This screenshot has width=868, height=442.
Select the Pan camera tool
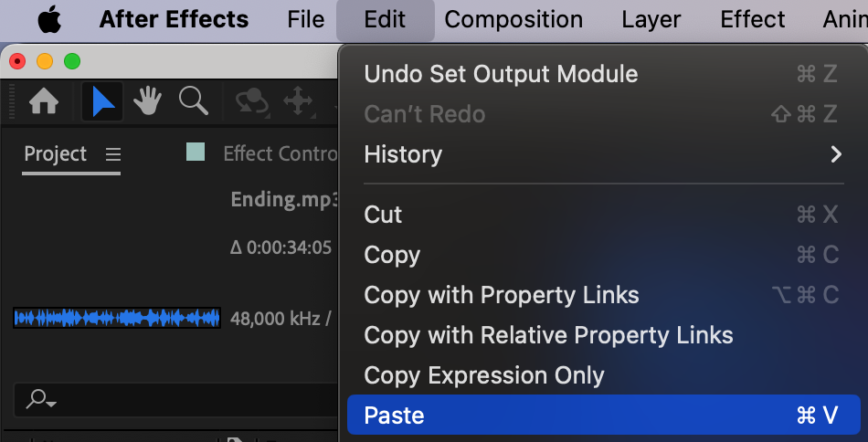(x=299, y=101)
